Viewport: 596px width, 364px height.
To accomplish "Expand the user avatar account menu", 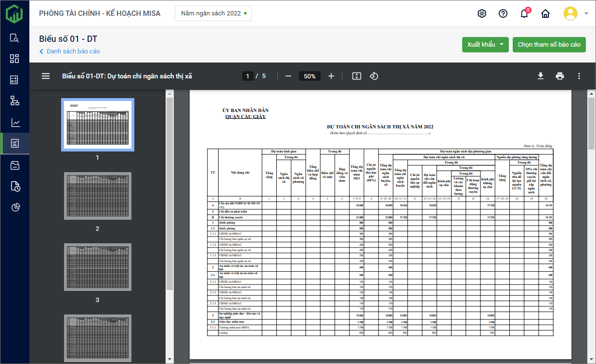I will 576,13.
